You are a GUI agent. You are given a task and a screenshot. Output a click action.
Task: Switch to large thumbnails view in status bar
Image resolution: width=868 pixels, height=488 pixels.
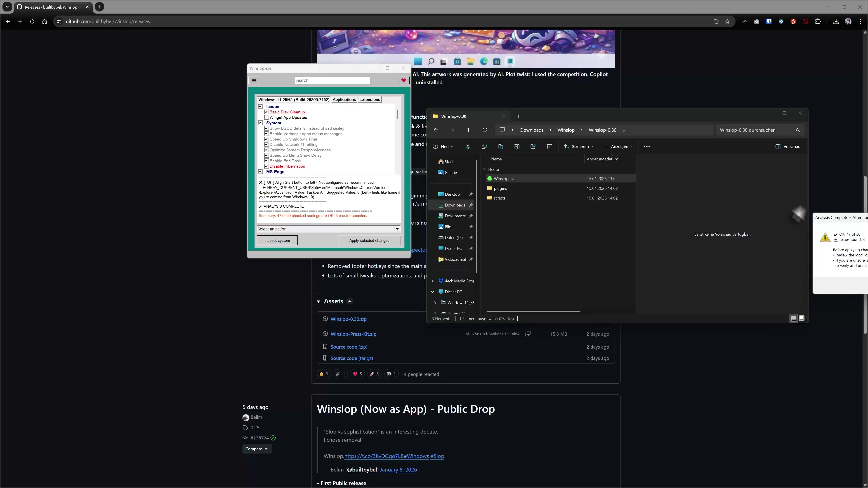pos(802,318)
